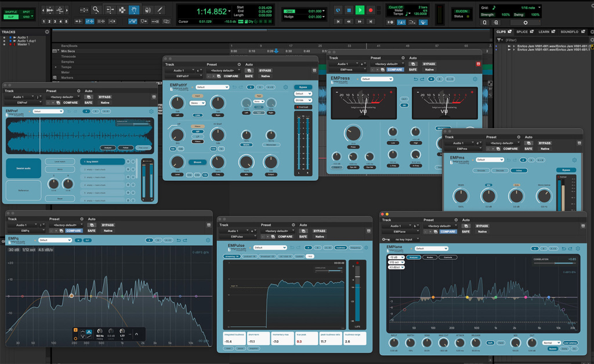Open no key input dropdown
This screenshot has height=364, width=594.
coord(406,239)
